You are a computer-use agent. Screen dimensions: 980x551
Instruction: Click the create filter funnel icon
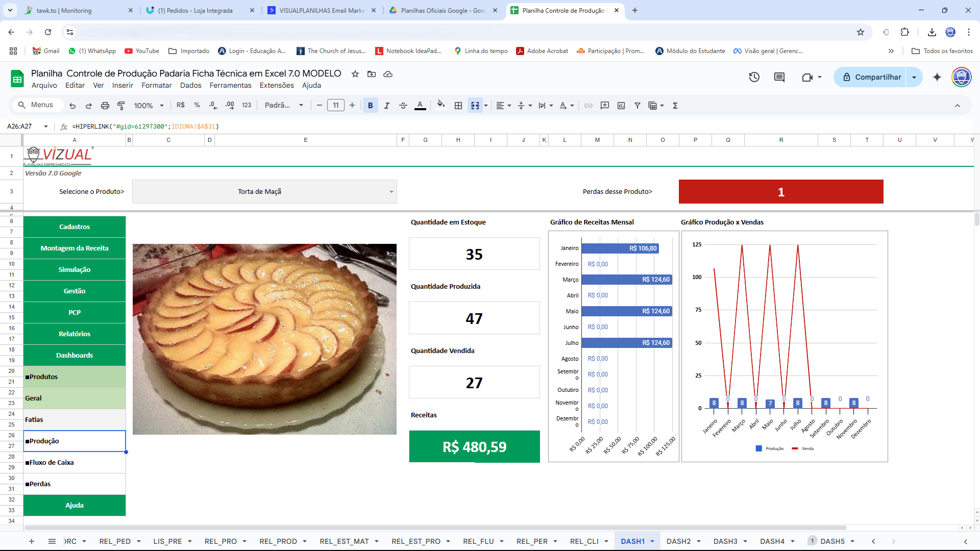pyautogui.click(x=638, y=106)
